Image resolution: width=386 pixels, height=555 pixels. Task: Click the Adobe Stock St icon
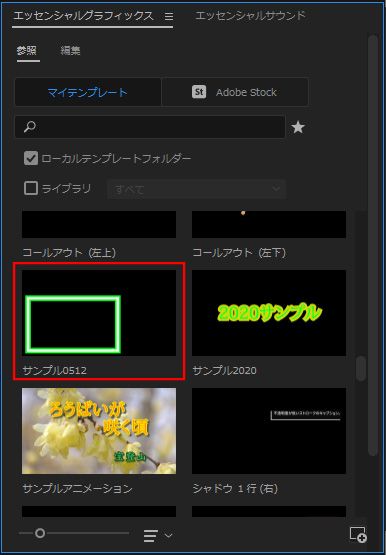pos(199,92)
